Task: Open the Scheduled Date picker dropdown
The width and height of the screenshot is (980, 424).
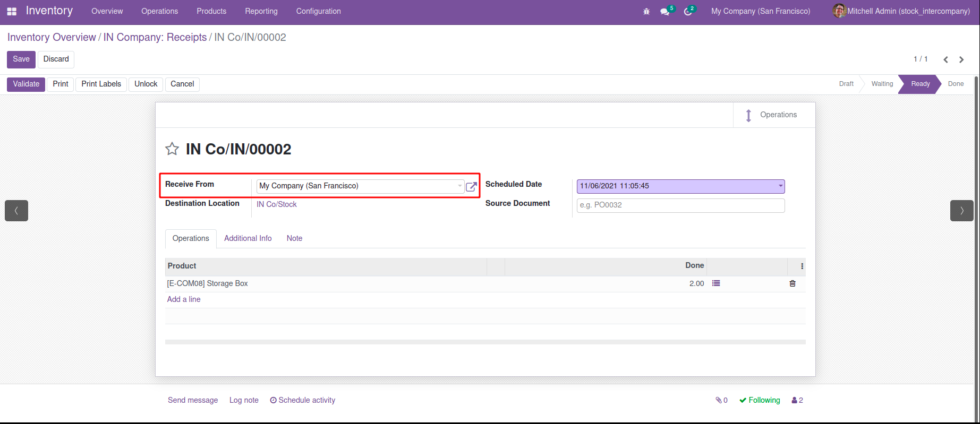Action: [780, 186]
